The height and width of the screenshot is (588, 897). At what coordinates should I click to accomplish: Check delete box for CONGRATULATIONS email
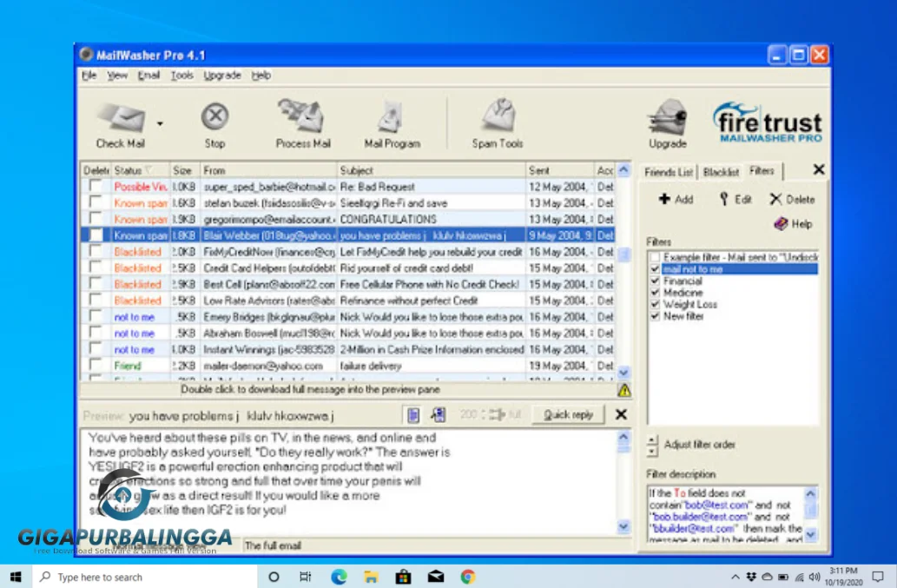pos(96,219)
